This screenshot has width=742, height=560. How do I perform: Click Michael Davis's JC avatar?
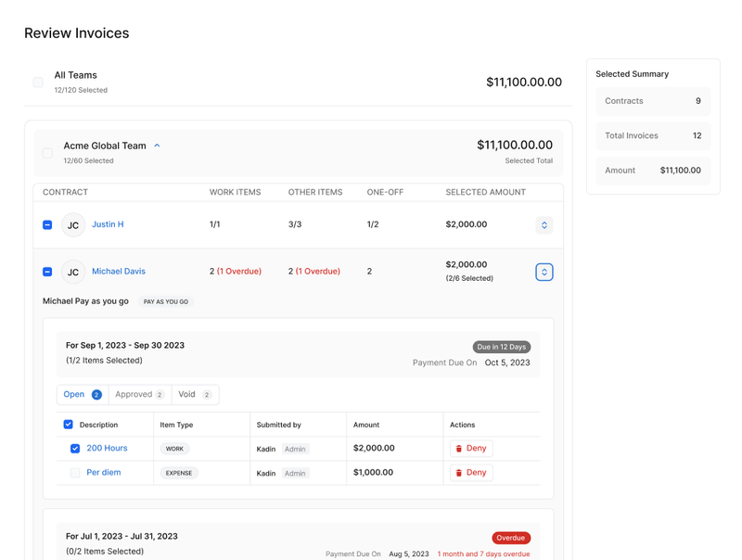click(73, 273)
